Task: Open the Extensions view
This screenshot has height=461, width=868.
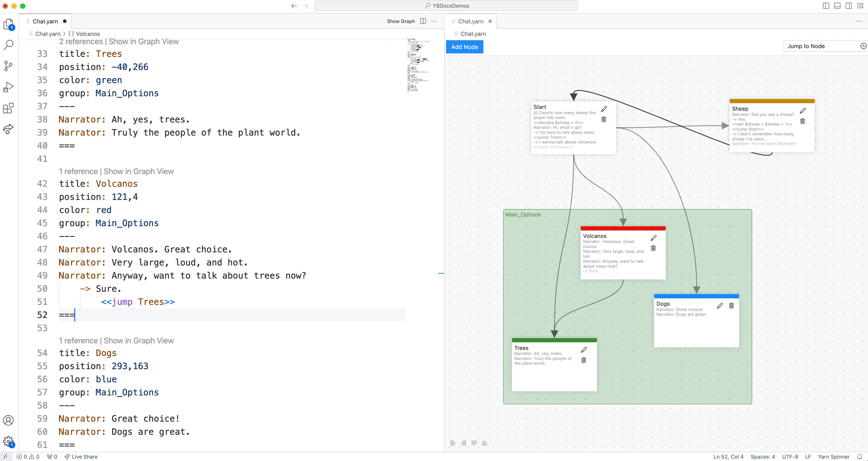Action: pyautogui.click(x=8, y=108)
